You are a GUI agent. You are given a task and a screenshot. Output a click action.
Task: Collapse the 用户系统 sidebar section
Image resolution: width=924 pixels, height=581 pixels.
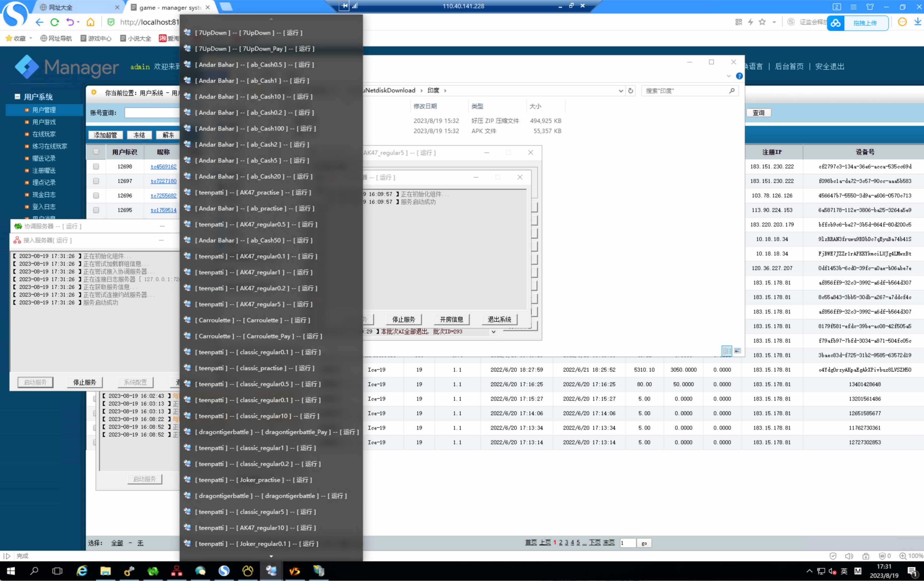(x=17, y=96)
